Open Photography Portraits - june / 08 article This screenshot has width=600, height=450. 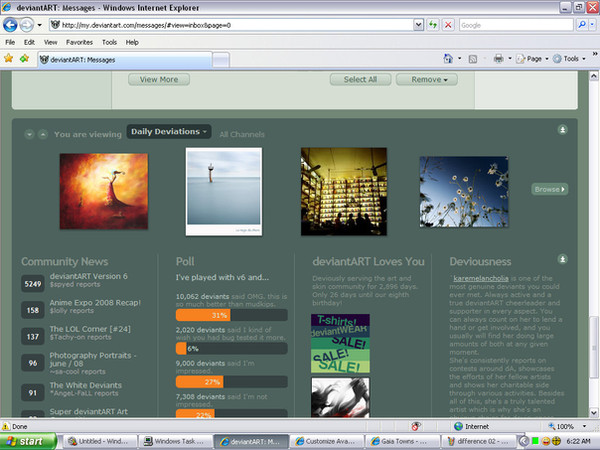pos(93,360)
